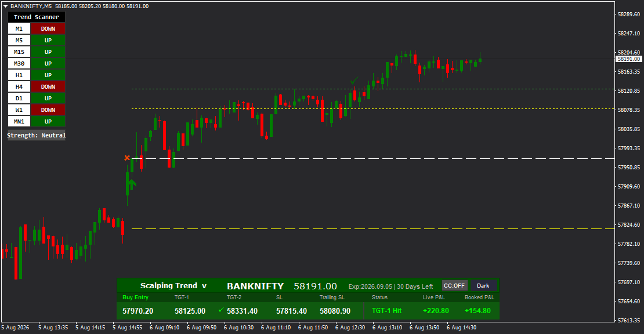Screen dimensions: 644x334
Task: Click the current price tag 58191.00 on axis
Action: (x=629, y=59)
